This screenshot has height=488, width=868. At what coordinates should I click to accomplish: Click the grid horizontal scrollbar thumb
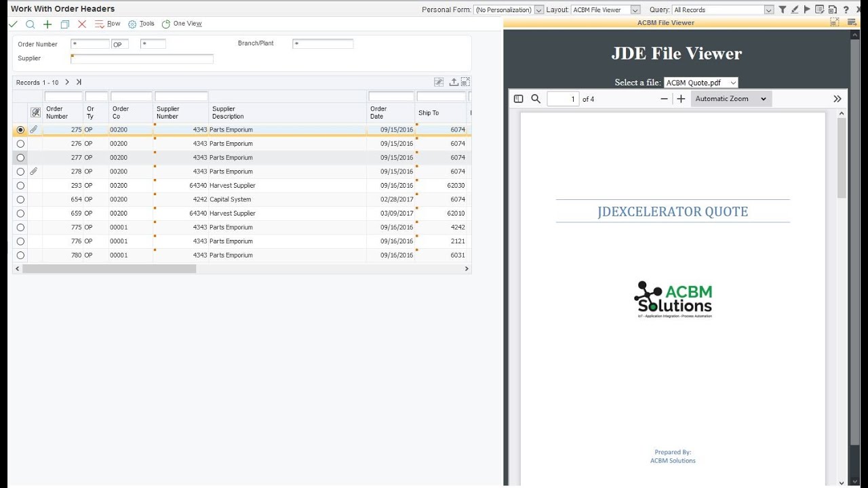(109, 269)
